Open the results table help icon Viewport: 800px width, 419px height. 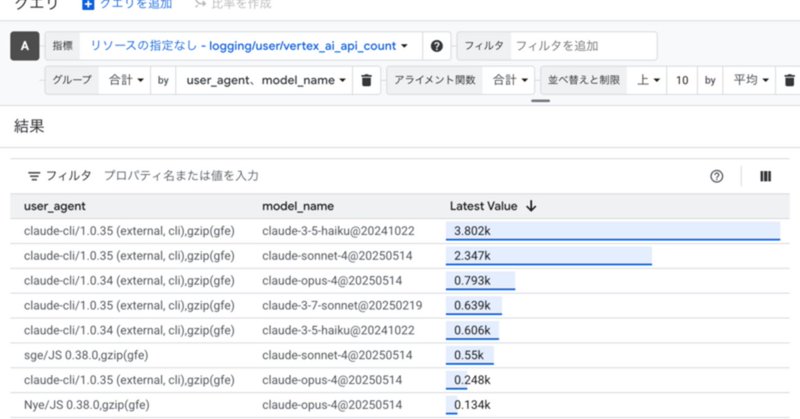(x=716, y=176)
